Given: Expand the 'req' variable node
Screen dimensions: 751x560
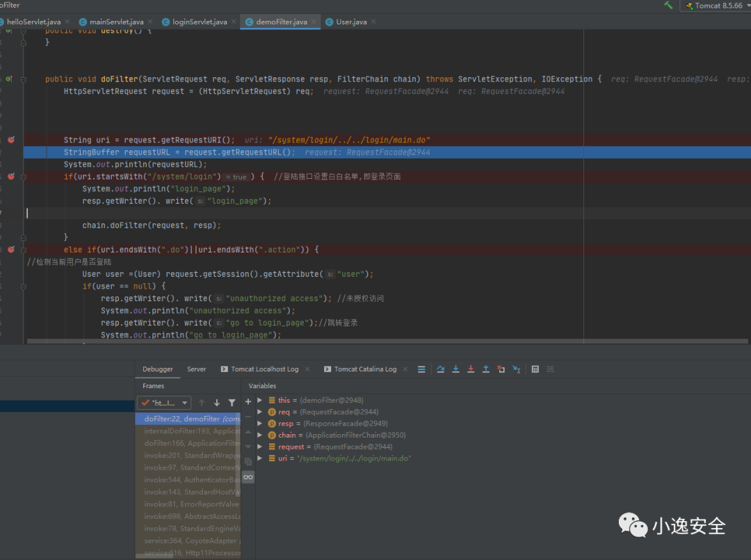Looking at the screenshot, I should [x=259, y=412].
